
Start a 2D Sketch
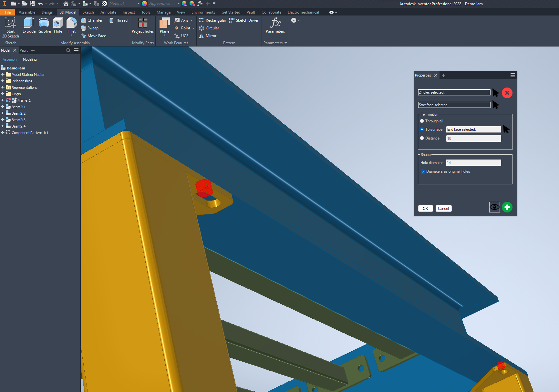point(11,28)
